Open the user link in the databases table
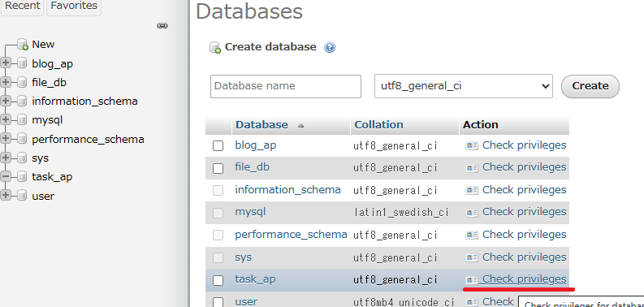The width and height of the screenshot is (644, 307). 246,302
